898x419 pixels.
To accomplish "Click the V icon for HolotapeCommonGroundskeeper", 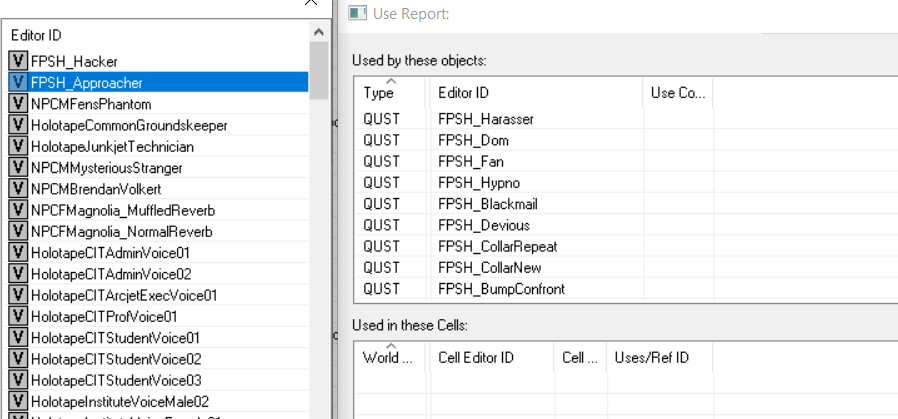I will point(18,125).
